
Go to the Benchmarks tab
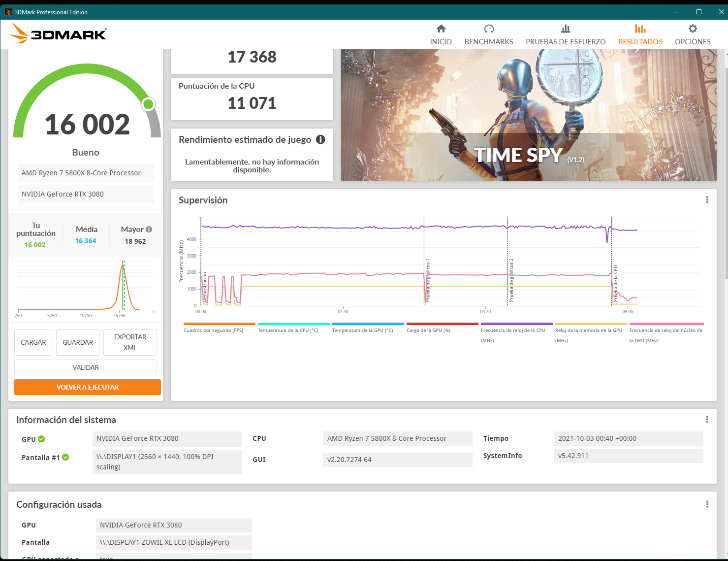pos(489,35)
